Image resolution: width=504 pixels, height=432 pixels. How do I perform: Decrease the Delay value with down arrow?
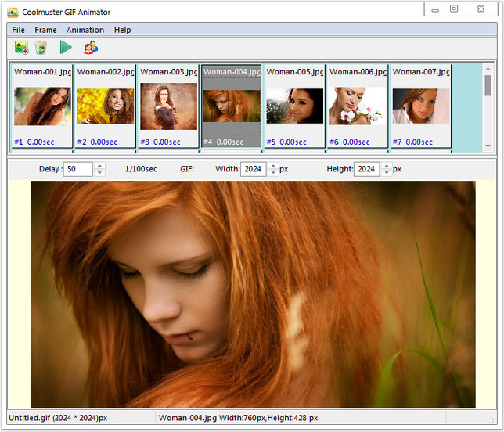[99, 173]
